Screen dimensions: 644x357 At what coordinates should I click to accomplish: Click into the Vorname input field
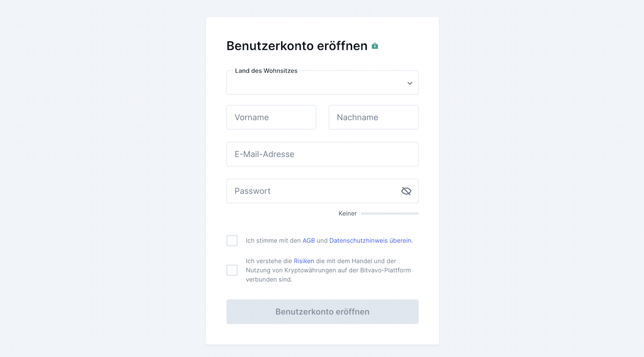(271, 117)
